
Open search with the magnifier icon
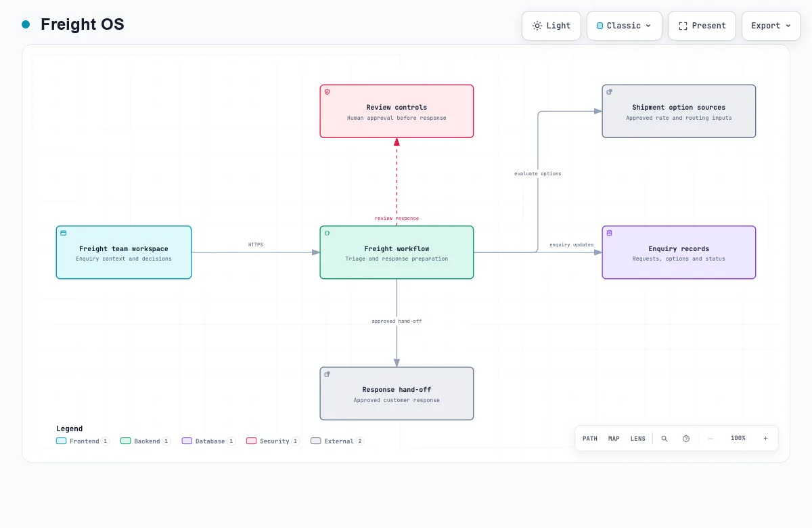tap(664, 439)
